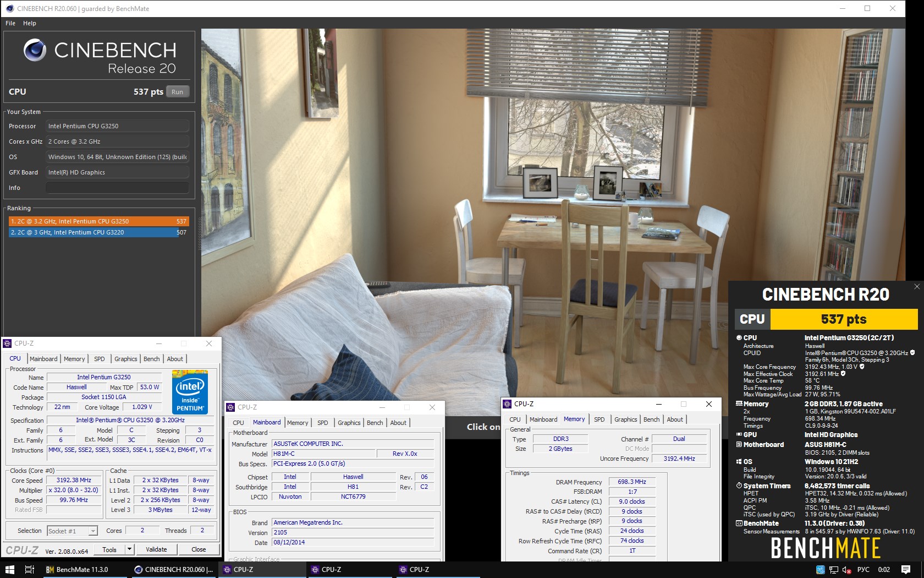Click the 537 pts yellow score banner
The image size is (924, 578).
(x=844, y=319)
